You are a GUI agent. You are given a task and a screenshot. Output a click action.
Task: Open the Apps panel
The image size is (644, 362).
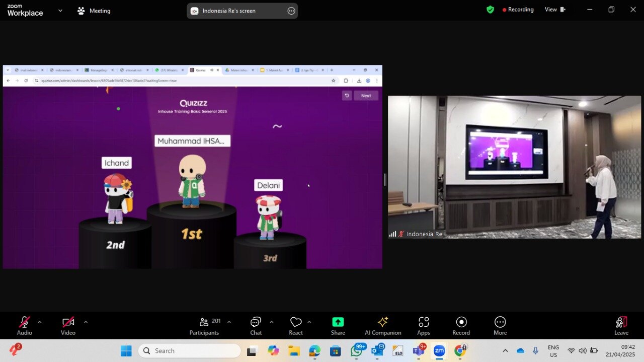[424, 325]
